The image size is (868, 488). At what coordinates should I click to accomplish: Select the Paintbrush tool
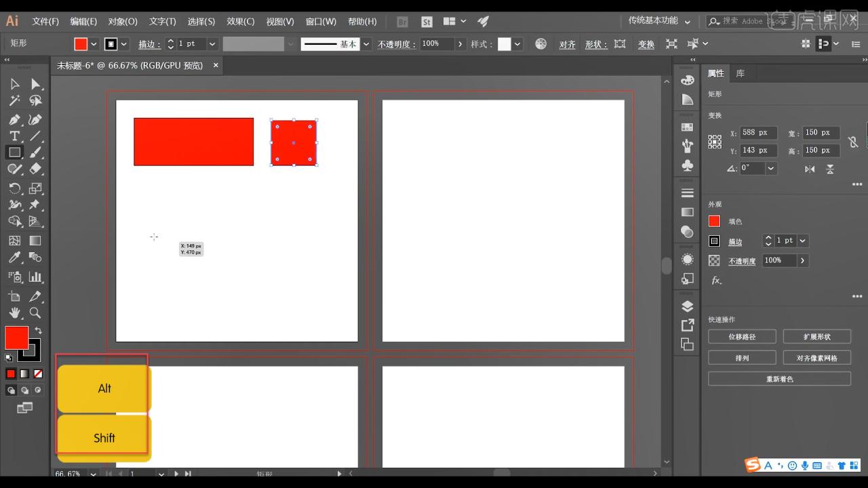(36, 152)
